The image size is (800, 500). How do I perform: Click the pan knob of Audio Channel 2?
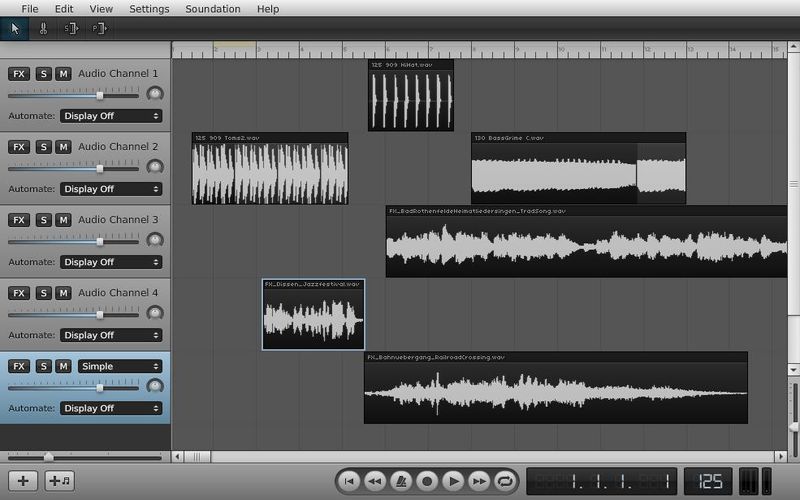(x=155, y=166)
